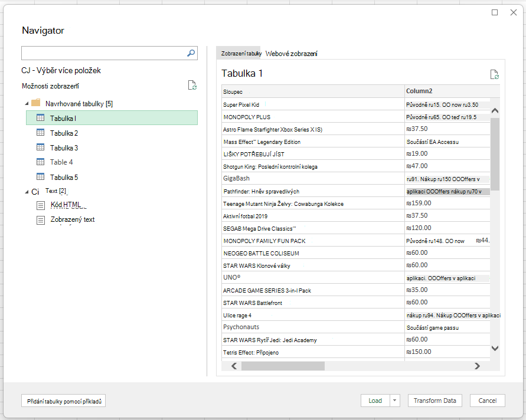This screenshot has height=420, width=526.
Task: Collapse the Text [2] group
Action: [27, 192]
